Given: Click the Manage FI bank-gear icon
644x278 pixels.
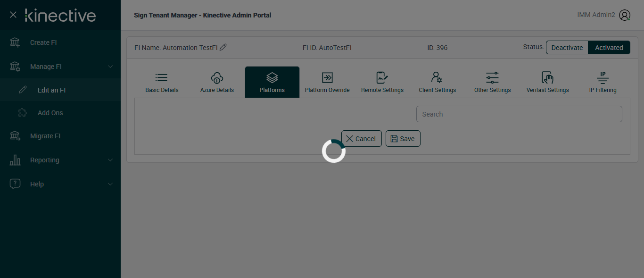Looking at the screenshot, I should coord(15,67).
